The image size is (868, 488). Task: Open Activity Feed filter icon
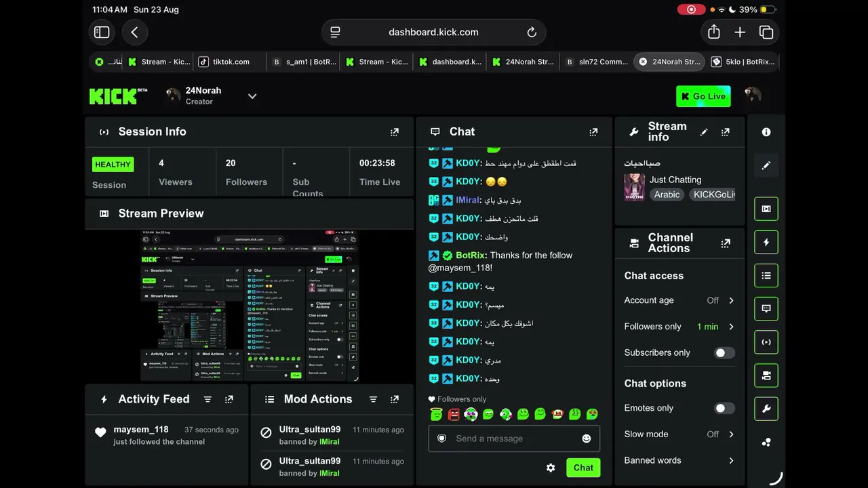pyautogui.click(x=208, y=399)
